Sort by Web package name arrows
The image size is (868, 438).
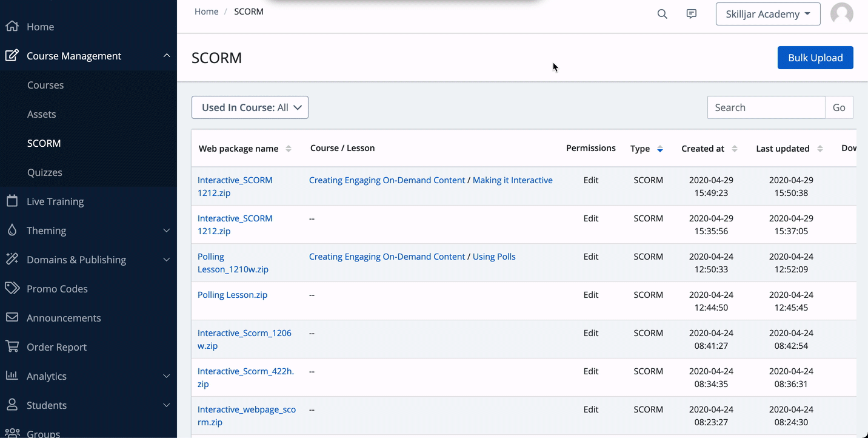[x=289, y=149]
